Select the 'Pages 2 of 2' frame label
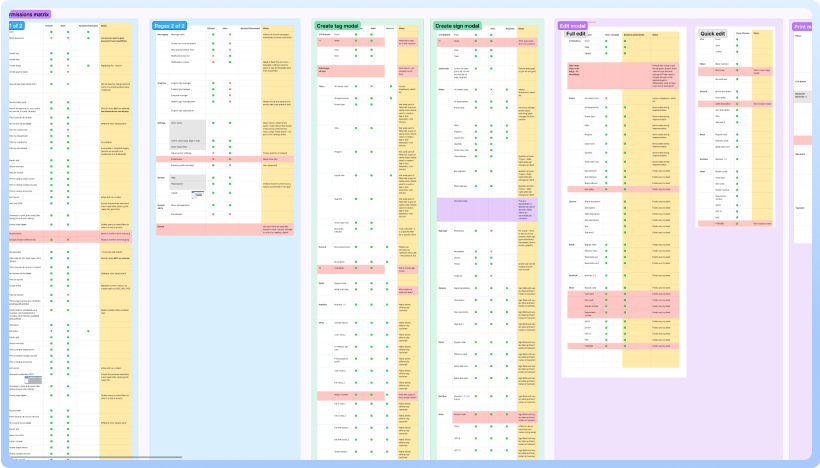The image size is (820, 468). click(169, 26)
